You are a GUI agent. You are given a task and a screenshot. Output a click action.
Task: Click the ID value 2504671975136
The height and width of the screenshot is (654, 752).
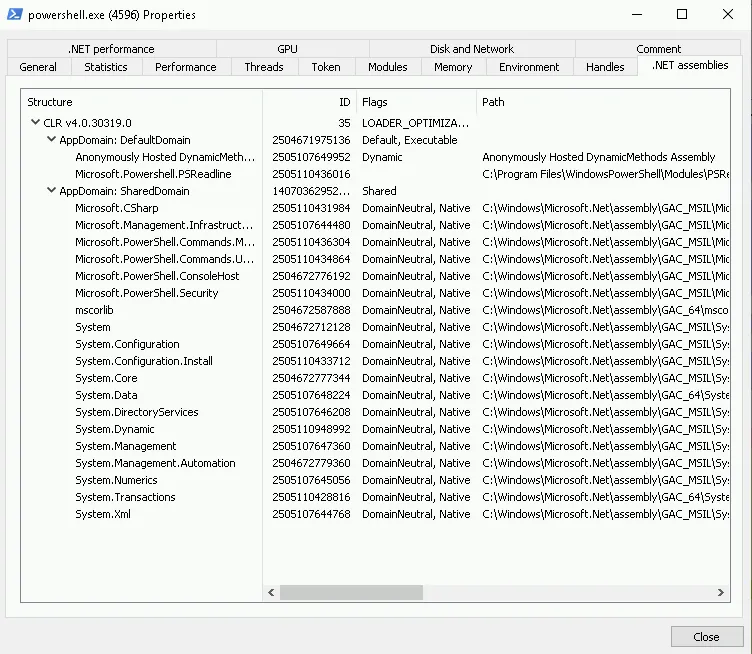[x=311, y=140]
